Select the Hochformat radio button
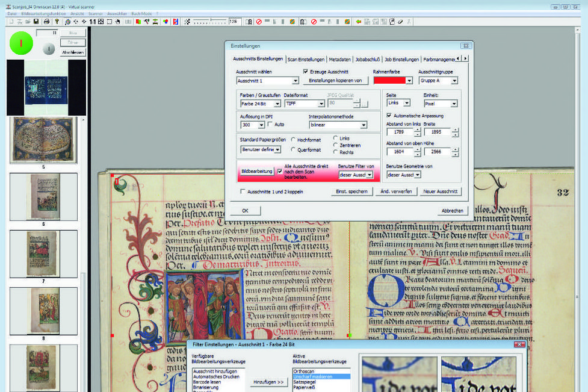 tap(293, 140)
